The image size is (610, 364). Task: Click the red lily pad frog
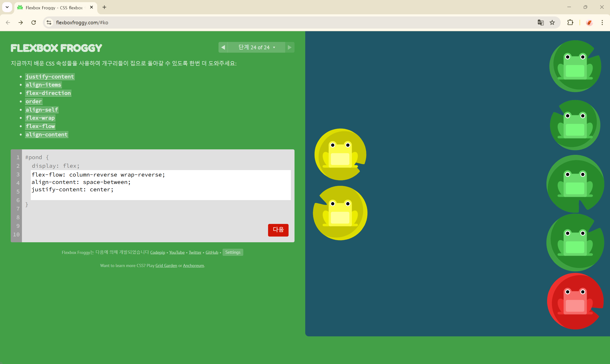coord(575,301)
